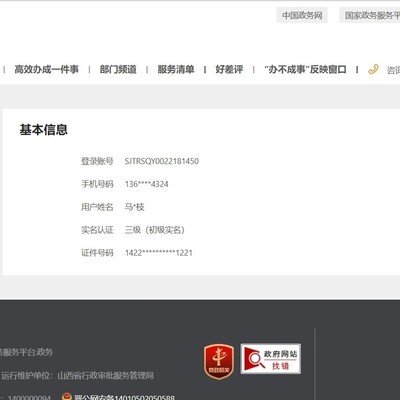Click the yellow telephone consultation icon
Screen dimensions: 400x400
pyautogui.click(x=373, y=69)
